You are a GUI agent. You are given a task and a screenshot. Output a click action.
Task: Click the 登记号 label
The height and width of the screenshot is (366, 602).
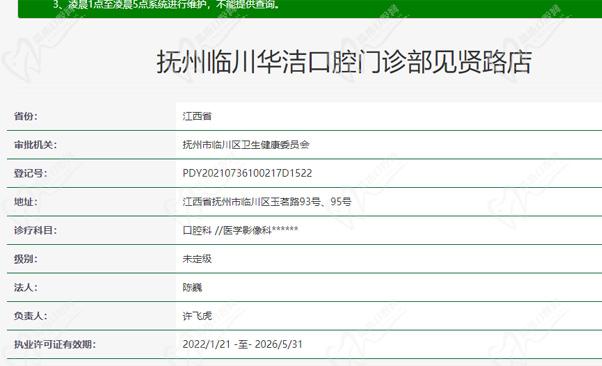point(31,173)
